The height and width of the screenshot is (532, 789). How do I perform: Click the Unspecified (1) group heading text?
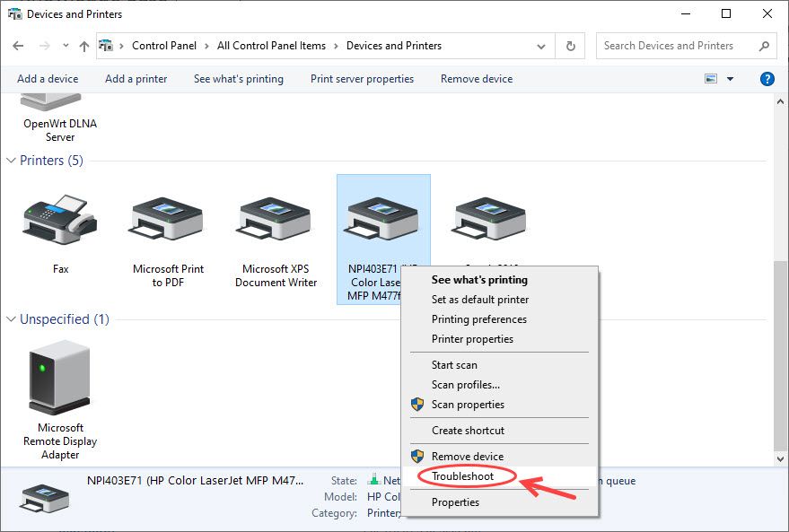(x=65, y=319)
